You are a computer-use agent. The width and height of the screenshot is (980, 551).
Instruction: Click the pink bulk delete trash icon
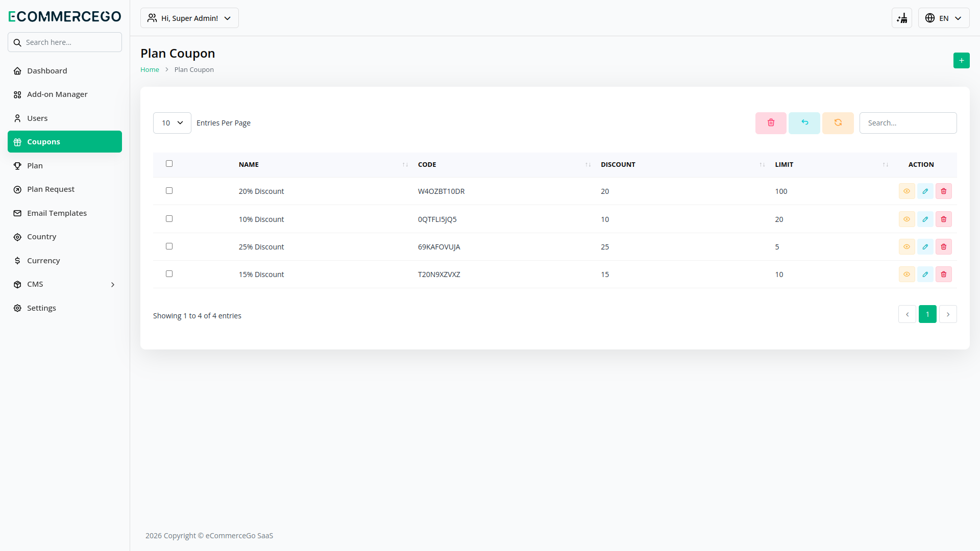[771, 123]
